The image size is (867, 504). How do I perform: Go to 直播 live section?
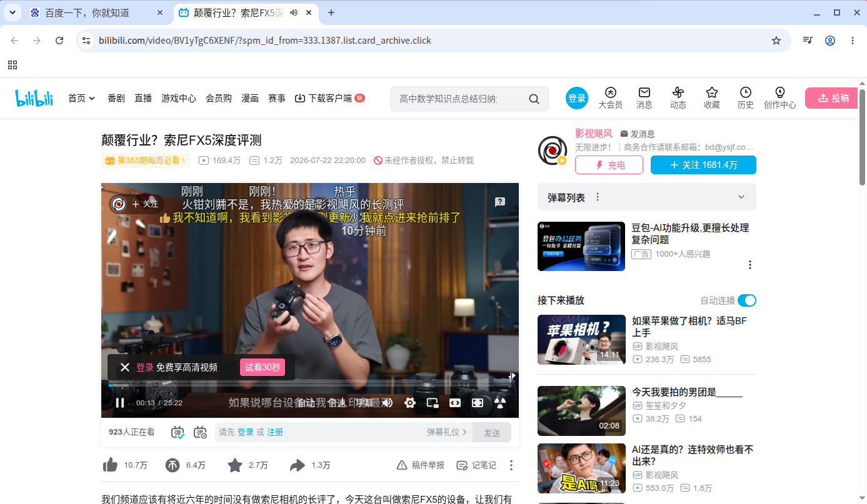pyautogui.click(x=143, y=98)
